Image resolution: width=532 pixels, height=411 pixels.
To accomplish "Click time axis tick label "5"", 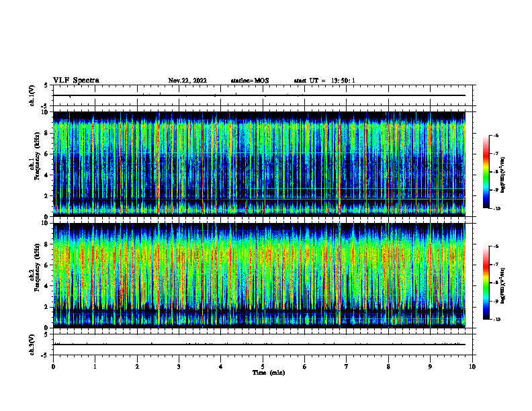I will (x=263, y=367).
